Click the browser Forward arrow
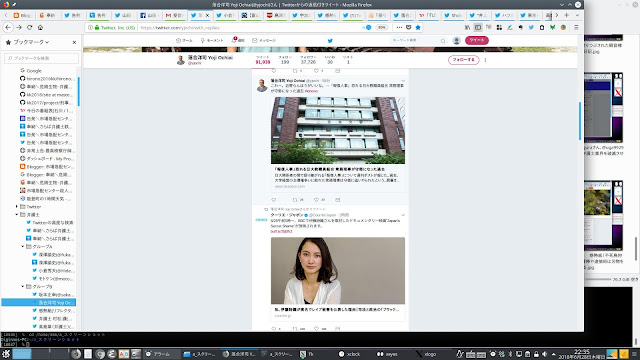 click(19, 27)
